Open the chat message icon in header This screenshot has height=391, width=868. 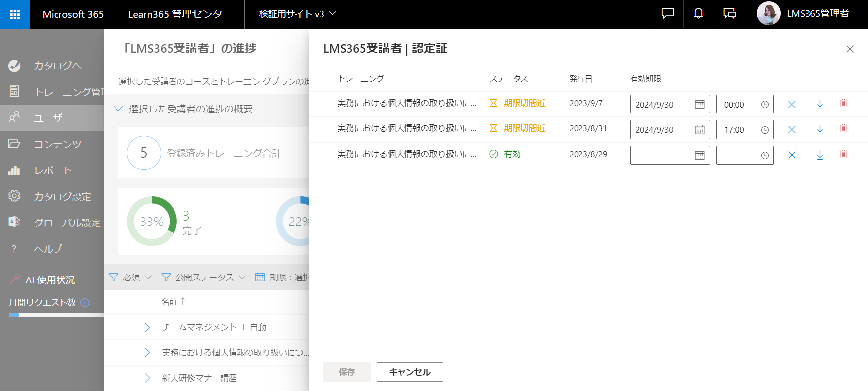tap(668, 14)
